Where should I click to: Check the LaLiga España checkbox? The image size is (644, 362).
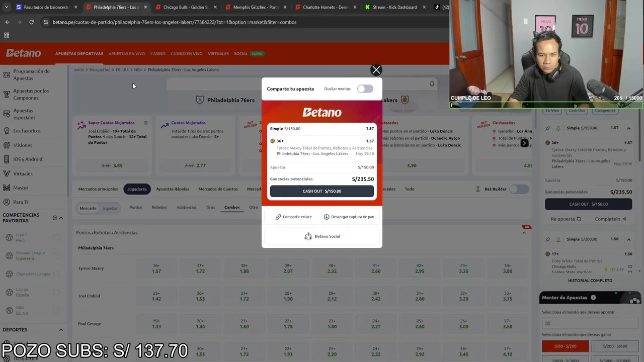coord(56,292)
